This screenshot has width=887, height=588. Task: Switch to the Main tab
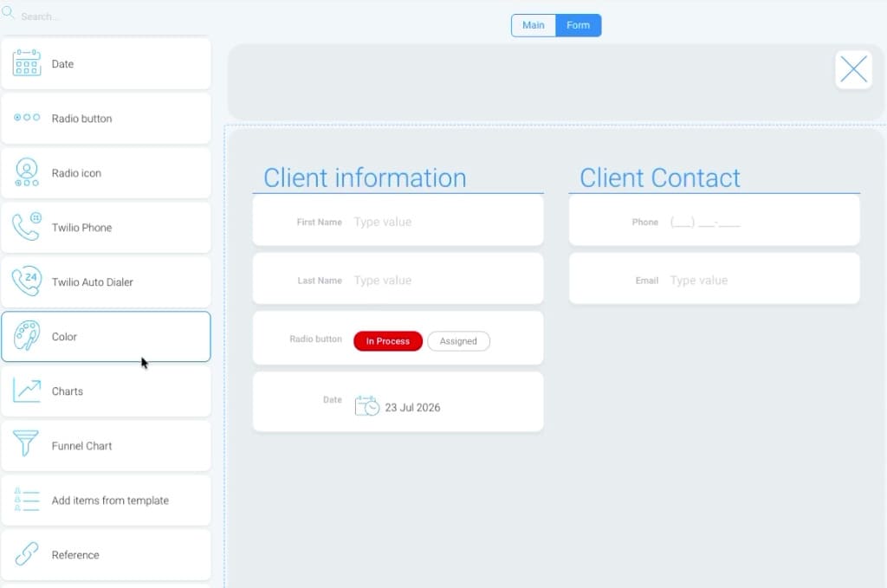click(534, 25)
